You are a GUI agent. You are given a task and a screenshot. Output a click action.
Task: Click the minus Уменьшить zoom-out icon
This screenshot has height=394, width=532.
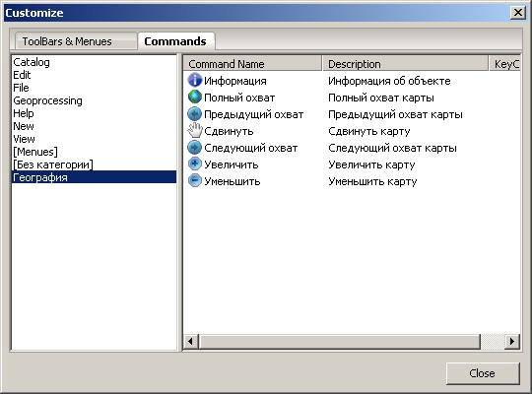pyautogui.click(x=195, y=180)
